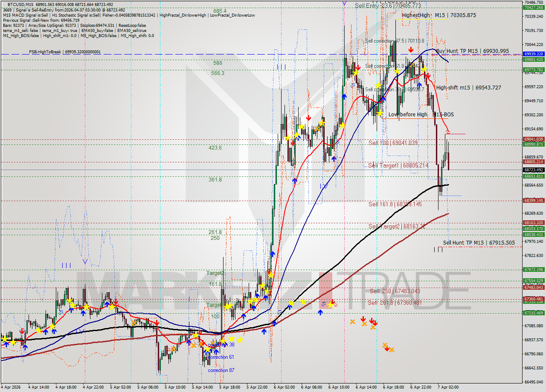Click the blue up-arrow near the 100 Fibonacci level

click(244, 316)
